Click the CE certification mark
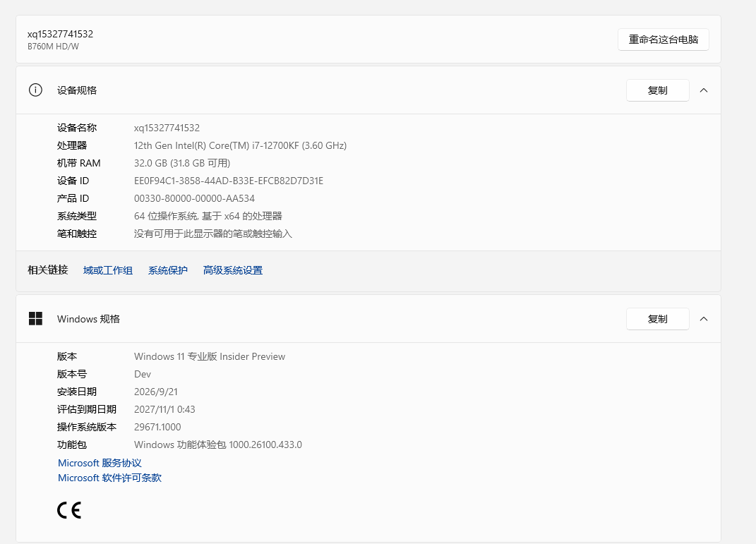 69,510
